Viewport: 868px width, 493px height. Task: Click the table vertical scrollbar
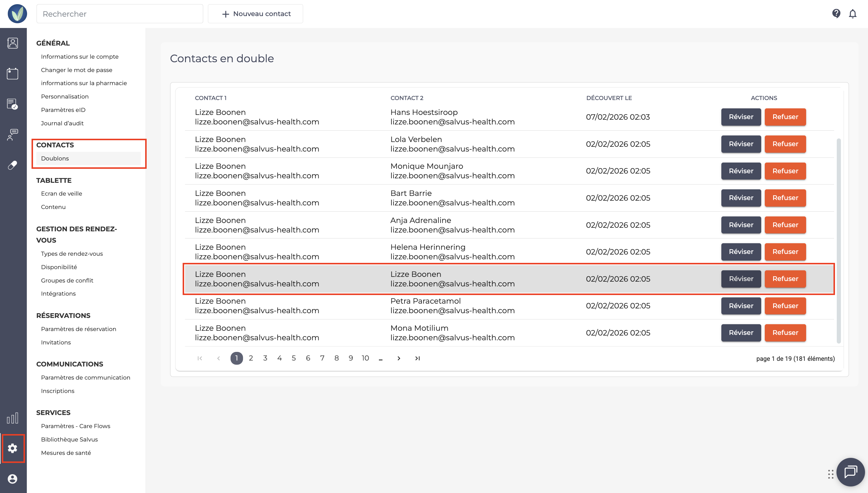click(x=839, y=241)
